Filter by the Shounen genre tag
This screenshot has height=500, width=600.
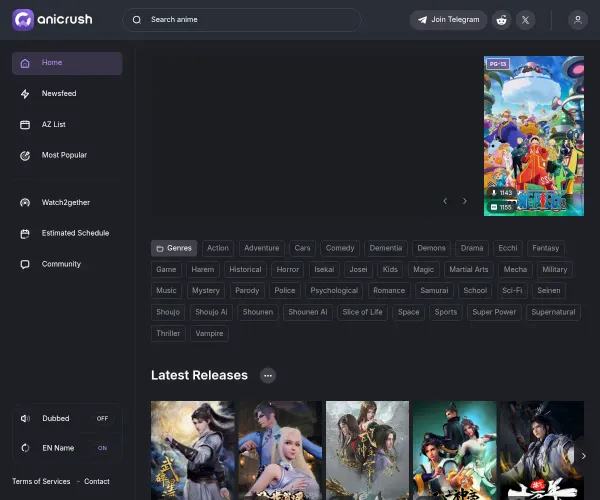click(257, 312)
